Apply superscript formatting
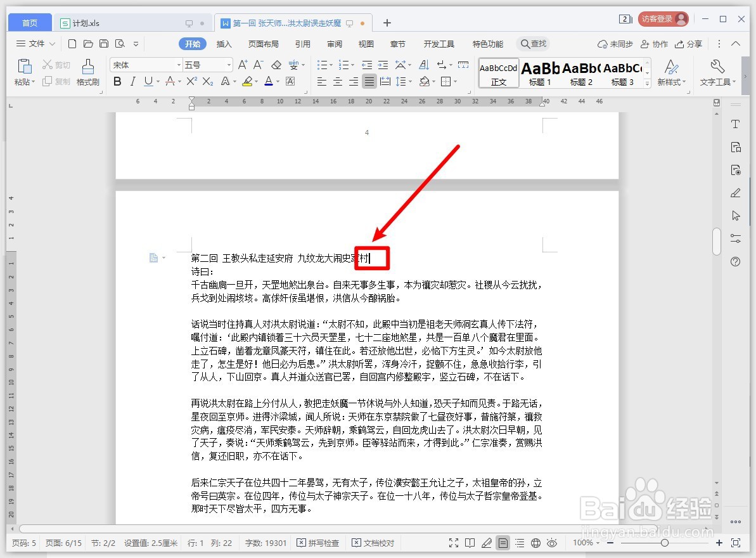 tap(191, 82)
